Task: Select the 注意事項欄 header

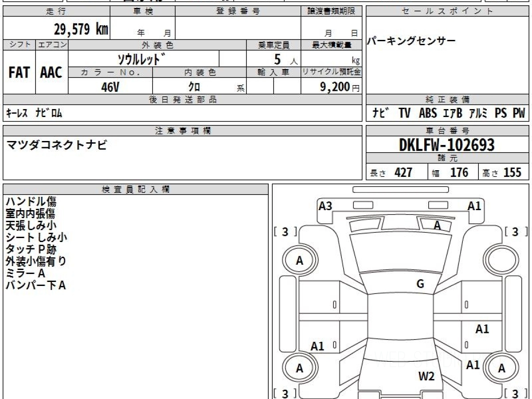Action: pyautogui.click(x=183, y=131)
